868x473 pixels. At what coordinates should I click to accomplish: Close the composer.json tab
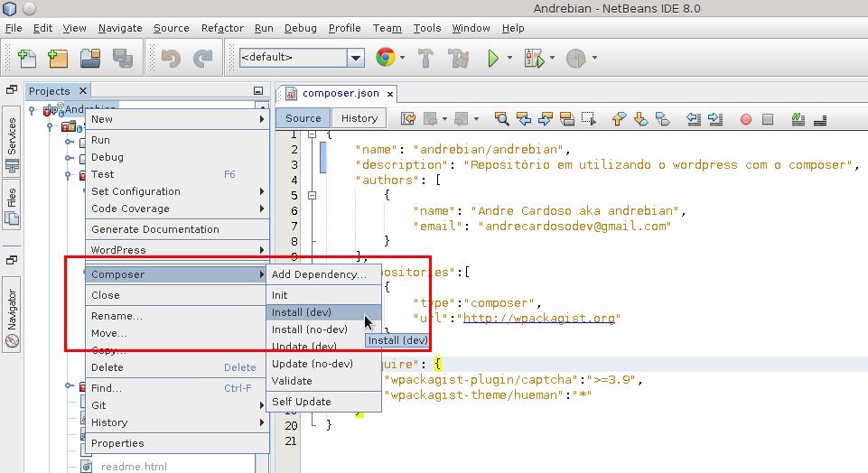click(390, 94)
